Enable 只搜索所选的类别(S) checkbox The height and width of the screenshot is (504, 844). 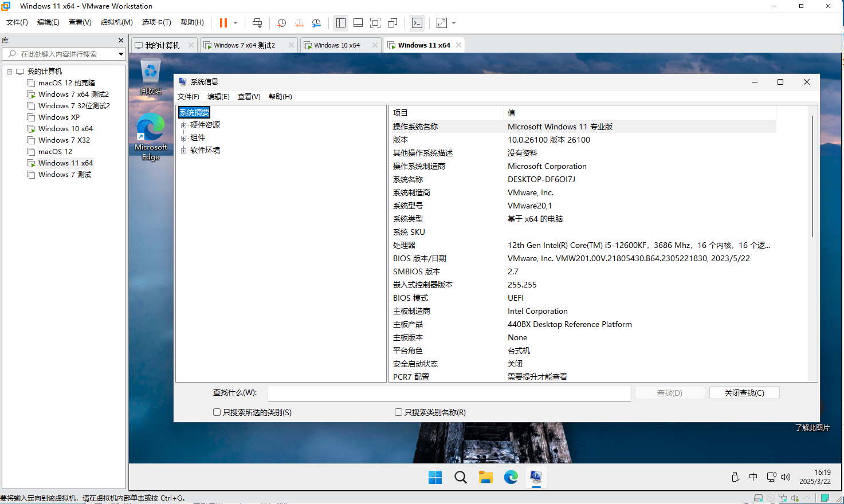[217, 412]
